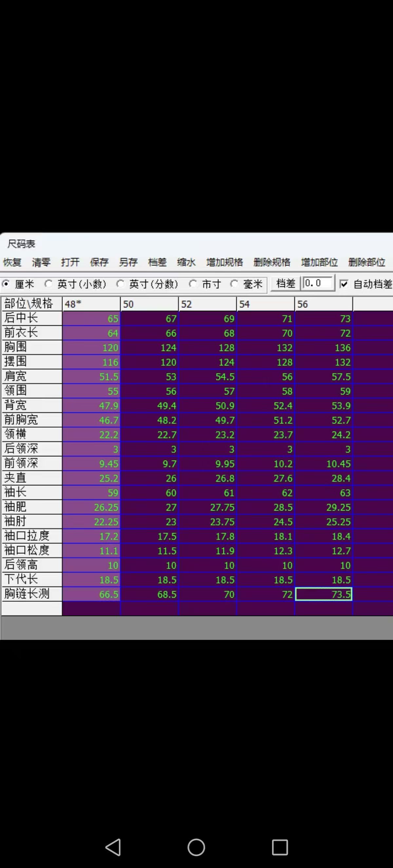Click the 120 cell in 胸围 row

[x=91, y=347]
